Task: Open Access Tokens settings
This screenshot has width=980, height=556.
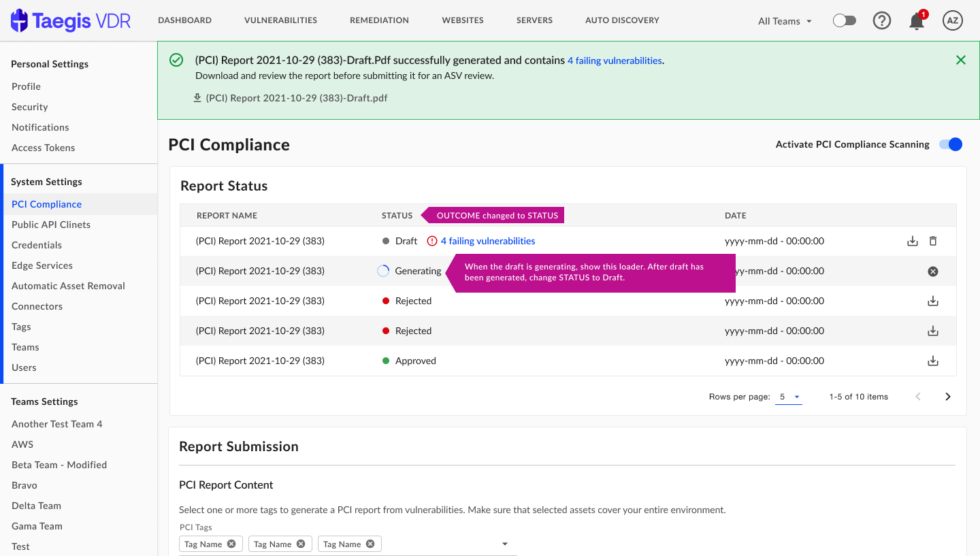Action: 43,148
